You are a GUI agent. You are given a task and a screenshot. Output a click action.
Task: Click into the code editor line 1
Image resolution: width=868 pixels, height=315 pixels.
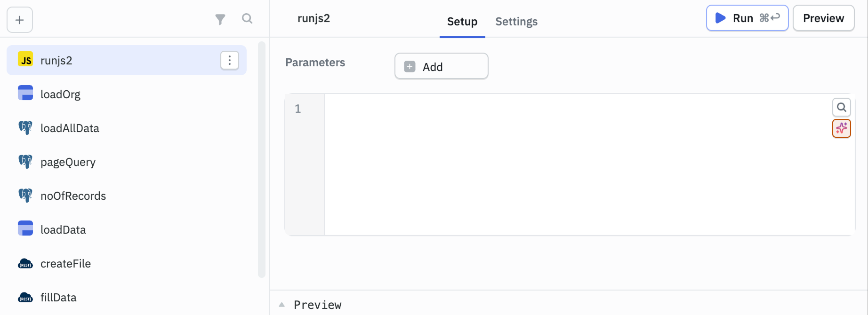tap(565, 109)
